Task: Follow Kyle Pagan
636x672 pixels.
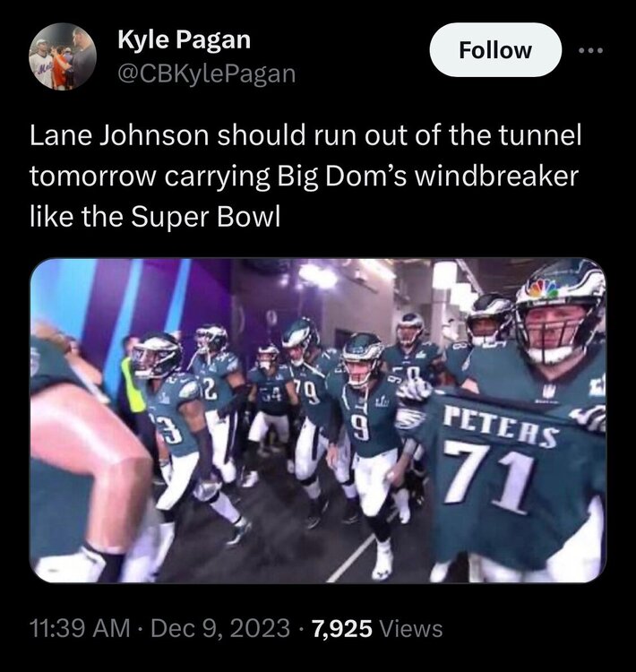Action: [x=494, y=50]
